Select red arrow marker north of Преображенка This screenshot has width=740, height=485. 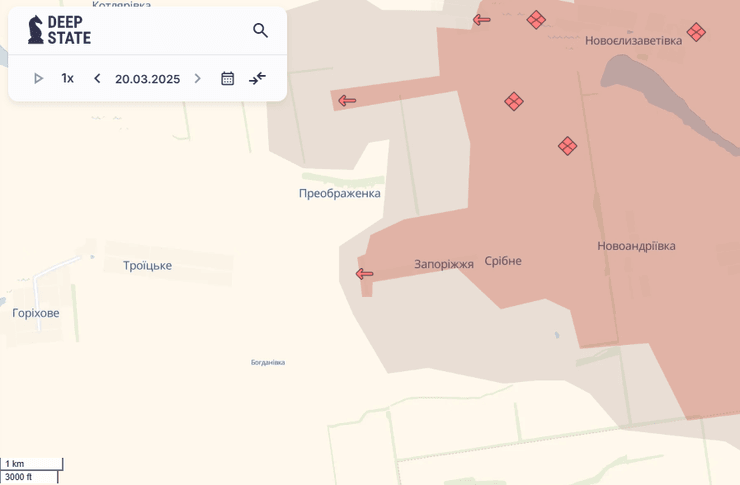tap(347, 101)
